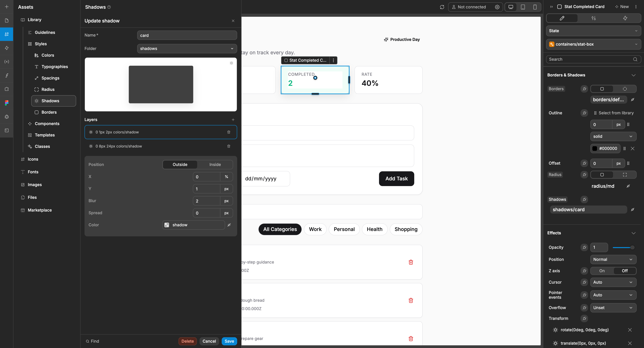Viewport: 644px width, 348px height.
Task: Click the red Delete button
Action: point(187,341)
